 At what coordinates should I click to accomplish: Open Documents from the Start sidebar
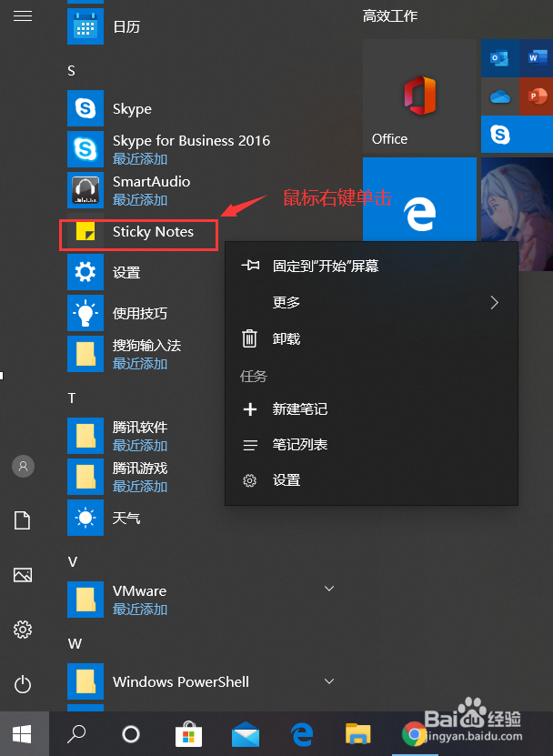[23, 520]
